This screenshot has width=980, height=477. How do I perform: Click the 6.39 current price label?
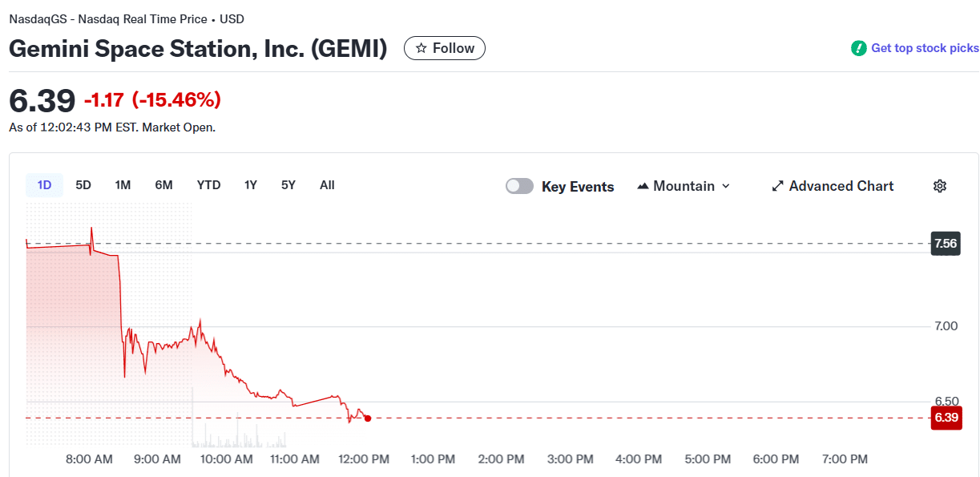946,418
